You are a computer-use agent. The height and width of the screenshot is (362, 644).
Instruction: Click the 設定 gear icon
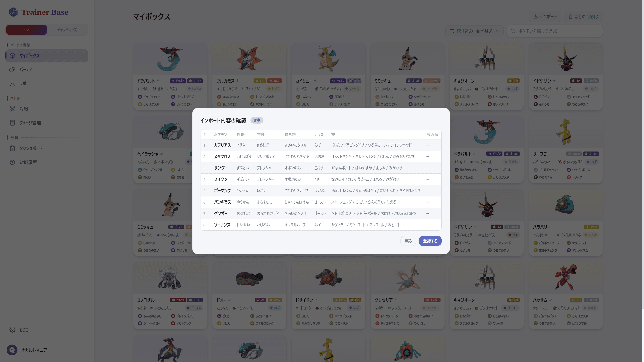tap(12, 330)
